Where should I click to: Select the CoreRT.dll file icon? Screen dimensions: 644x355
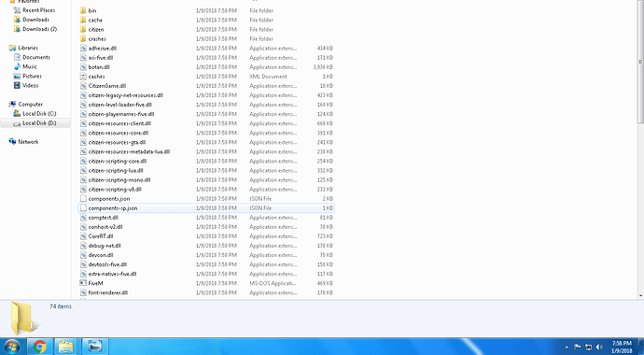click(83, 236)
